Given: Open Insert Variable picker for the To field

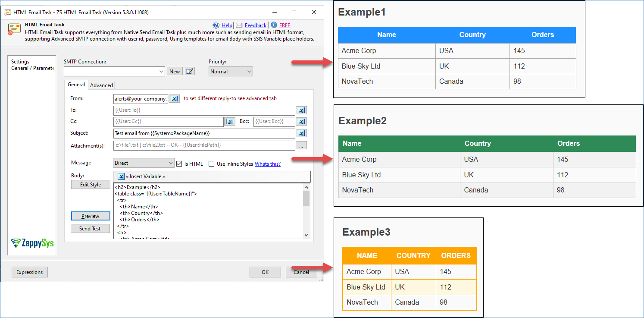Looking at the screenshot, I should [301, 110].
